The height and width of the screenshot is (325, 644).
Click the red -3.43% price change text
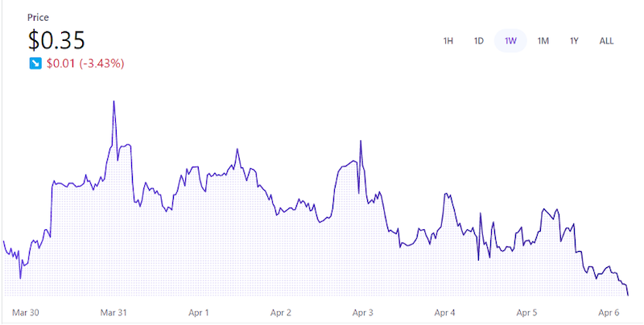pyautogui.click(x=85, y=63)
